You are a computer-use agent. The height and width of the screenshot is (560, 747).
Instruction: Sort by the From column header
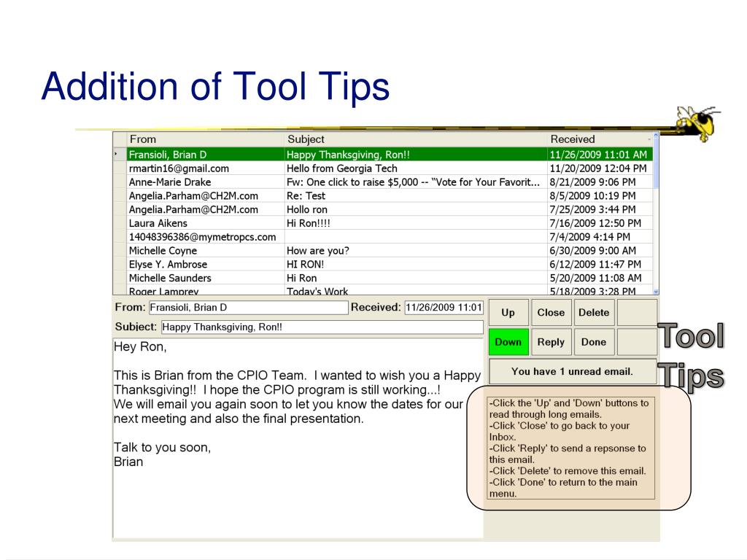206,139
